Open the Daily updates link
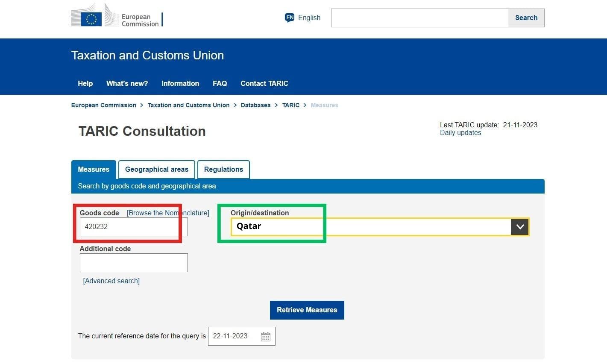The image size is (607, 364). coord(460,132)
